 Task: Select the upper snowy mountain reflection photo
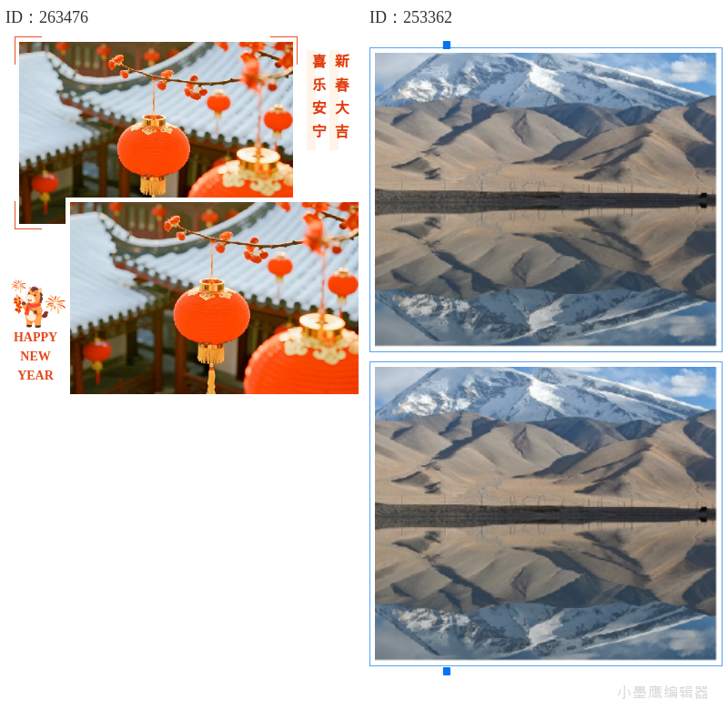pyautogui.click(x=545, y=199)
